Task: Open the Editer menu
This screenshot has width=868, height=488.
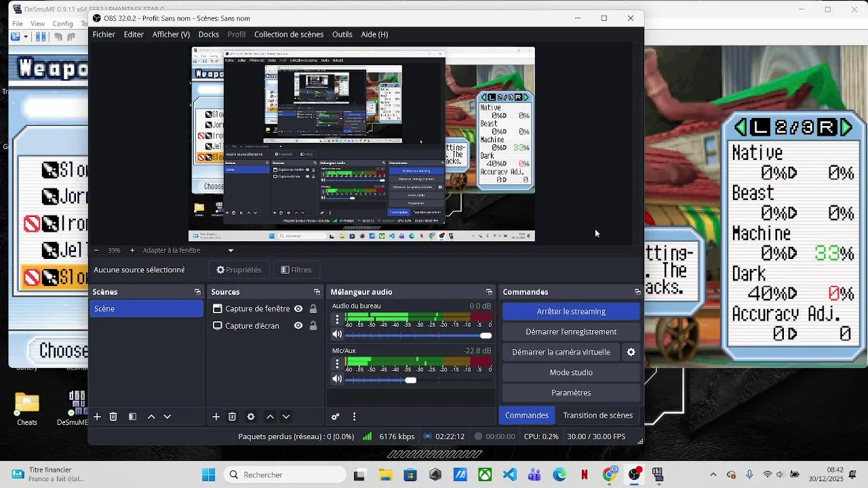Action: click(134, 35)
